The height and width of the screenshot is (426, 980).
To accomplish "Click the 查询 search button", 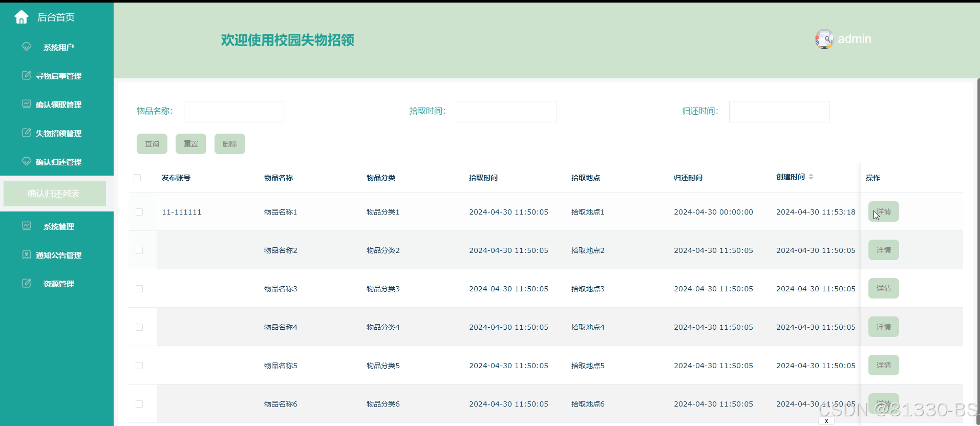I will click(152, 144).
